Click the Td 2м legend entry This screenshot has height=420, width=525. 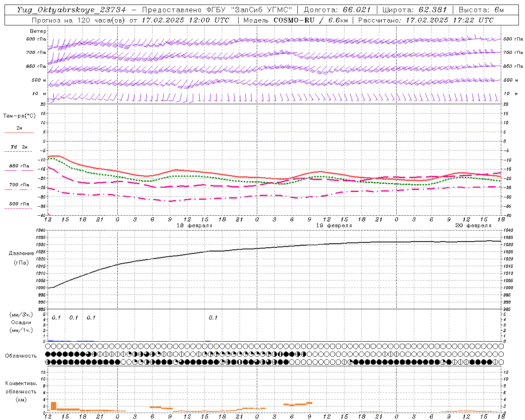pyautogui.click(x=19, y=147)
